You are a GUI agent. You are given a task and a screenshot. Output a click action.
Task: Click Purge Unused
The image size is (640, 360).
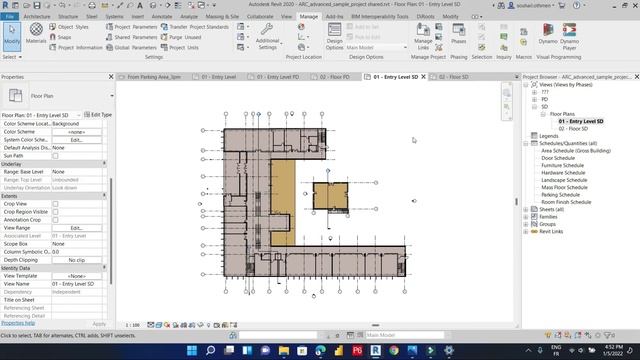181,37
